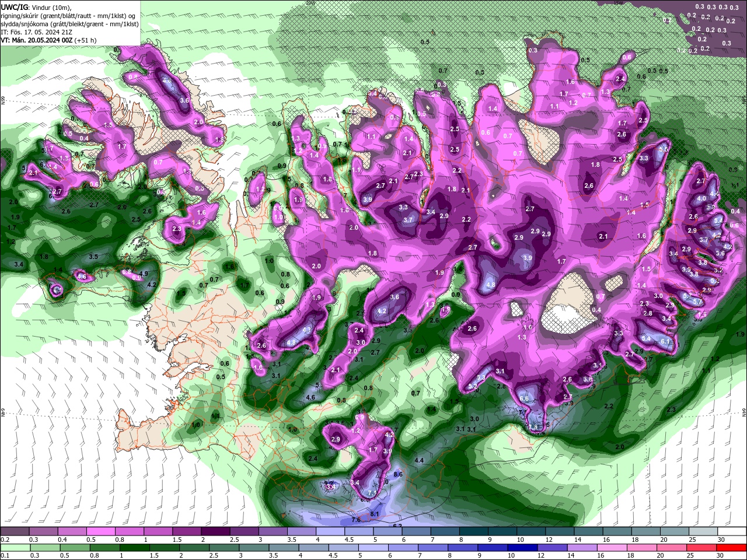Select the light grey 25 snowfall legend swatch
The image size is (747, 560).
click(x=703, y=531)
